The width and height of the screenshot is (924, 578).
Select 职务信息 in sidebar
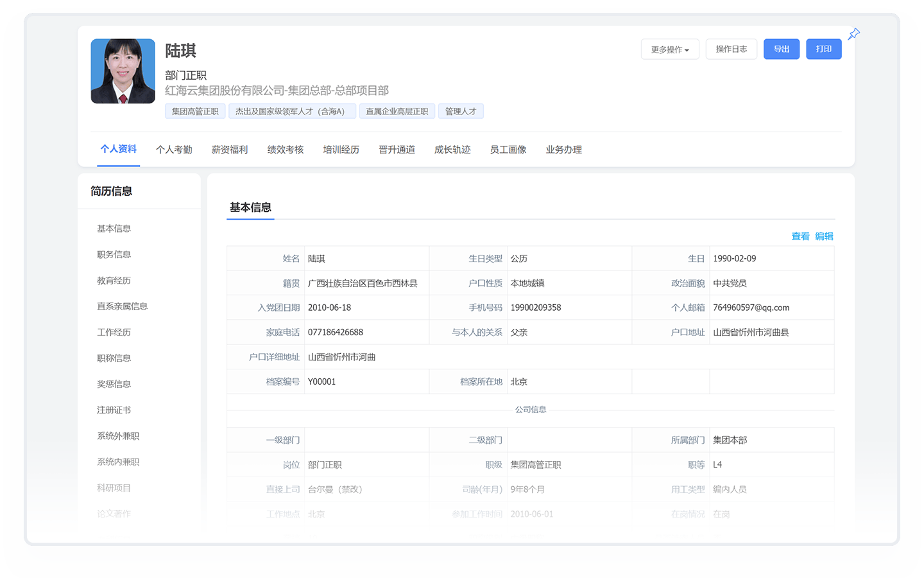114,254
